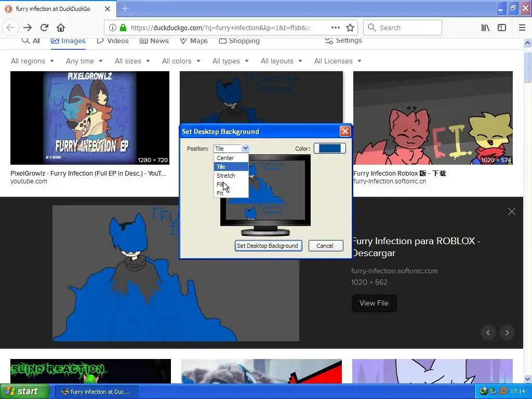This screenshot has width=532, height=399.
Task: Select the furry infection taskbar window button
Action: [96, 392]
